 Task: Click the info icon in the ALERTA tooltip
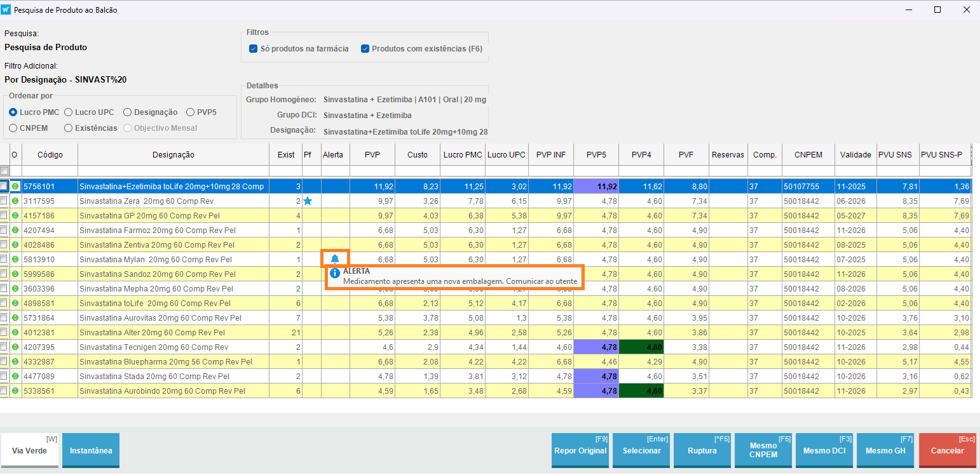tap(335, 273)
